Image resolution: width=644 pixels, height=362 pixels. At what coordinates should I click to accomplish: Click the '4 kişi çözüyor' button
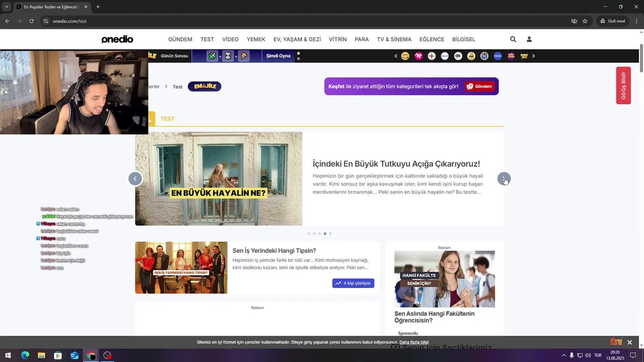coord(353,283)
